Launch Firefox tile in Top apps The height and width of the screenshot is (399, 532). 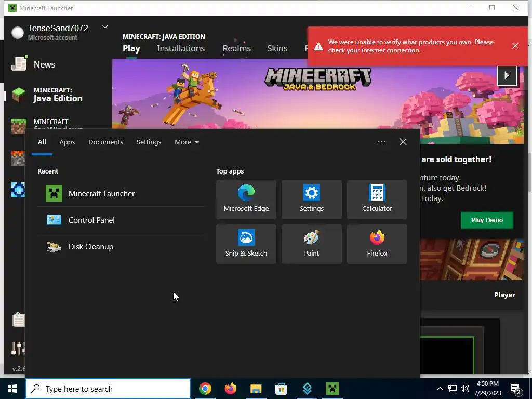[377, 244]
